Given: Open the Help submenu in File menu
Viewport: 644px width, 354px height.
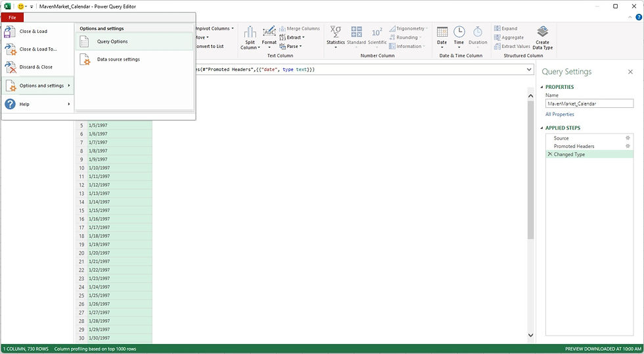Looking at the screenshot, I should tap(38, 104).
